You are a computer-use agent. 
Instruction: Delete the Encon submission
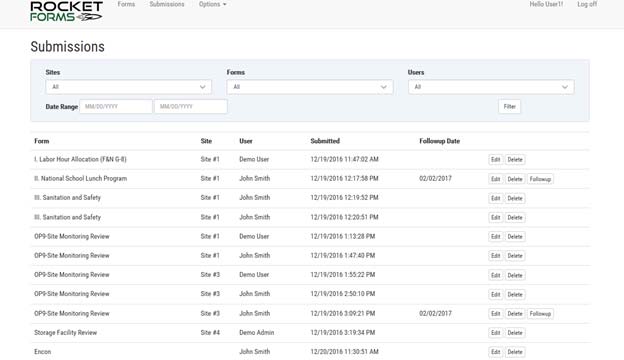(515, 352)
